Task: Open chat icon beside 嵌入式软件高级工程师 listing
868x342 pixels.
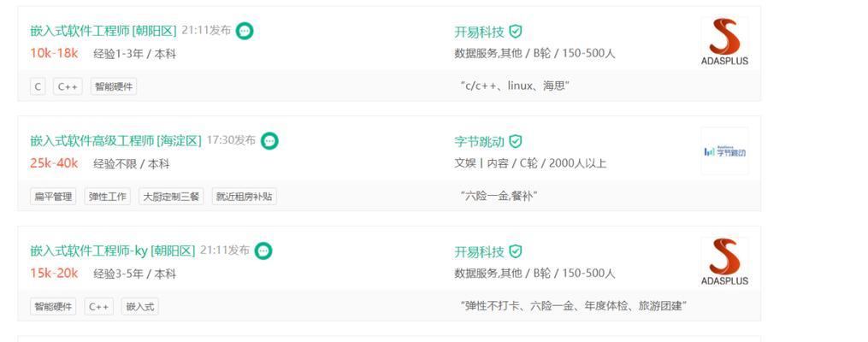Action: tap(269, 141)
